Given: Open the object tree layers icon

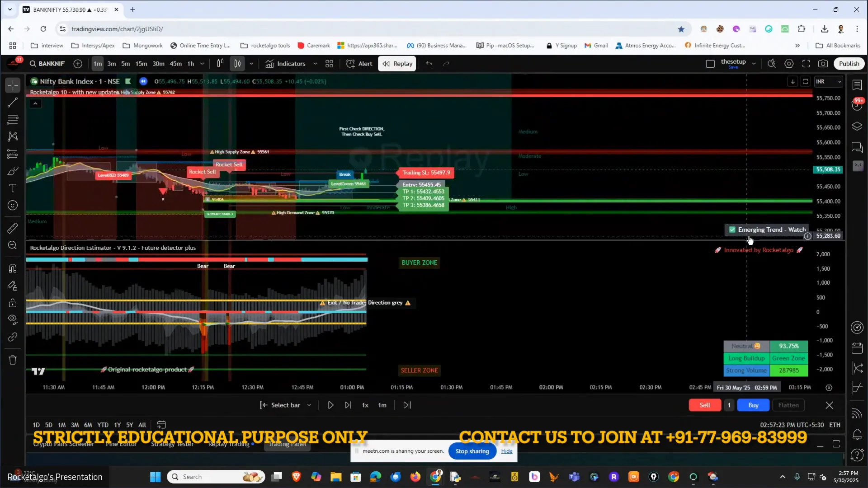Looking at the screenshot, I should click(x=857, y=127).
